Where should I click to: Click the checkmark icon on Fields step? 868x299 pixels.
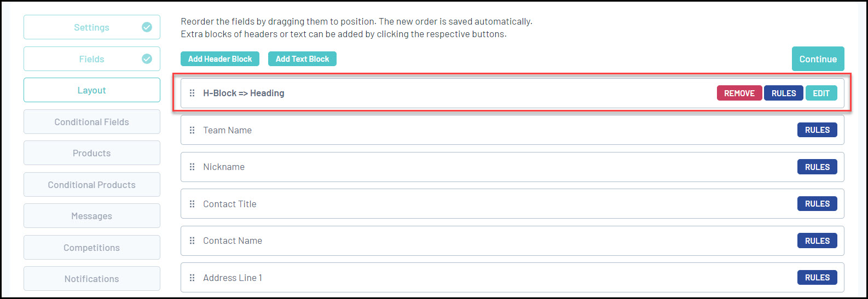[147, 59]
